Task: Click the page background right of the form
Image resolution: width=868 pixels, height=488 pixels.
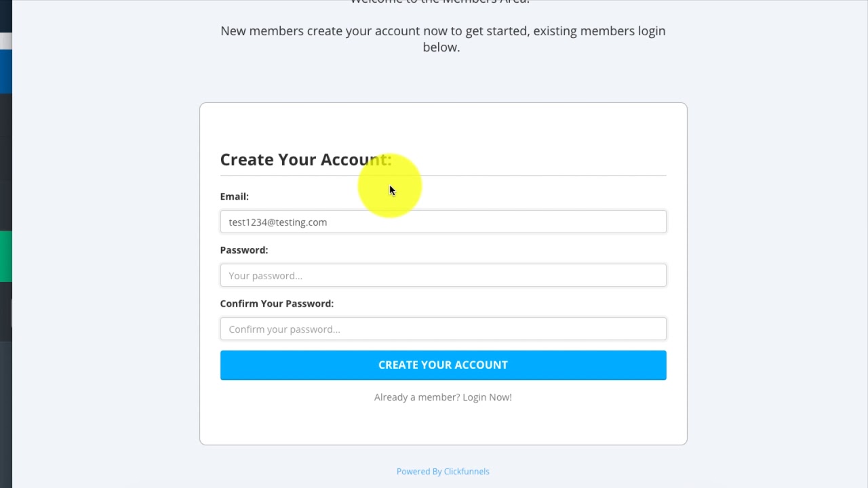Action: (773, 271)
